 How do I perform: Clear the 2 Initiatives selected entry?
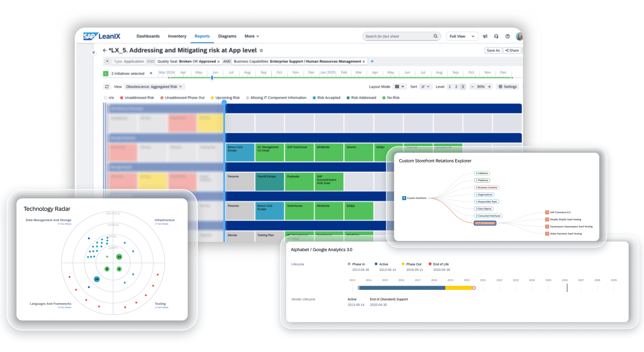(151, 73)
